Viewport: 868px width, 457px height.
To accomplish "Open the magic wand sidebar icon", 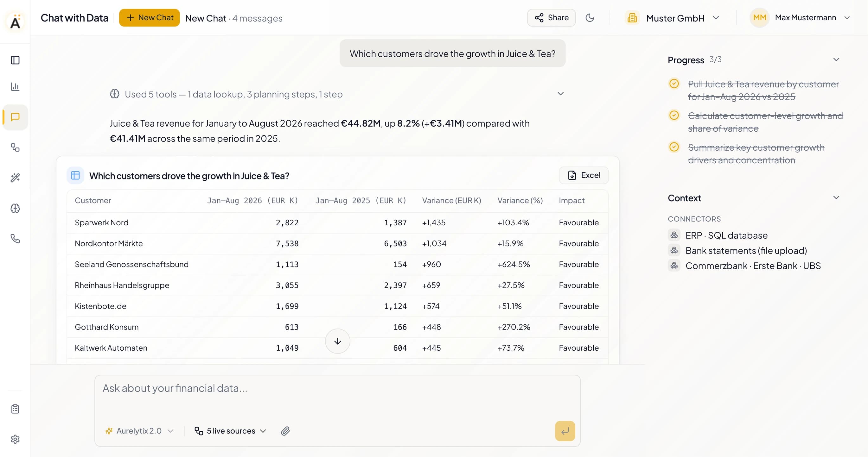I will pos(15,178).
